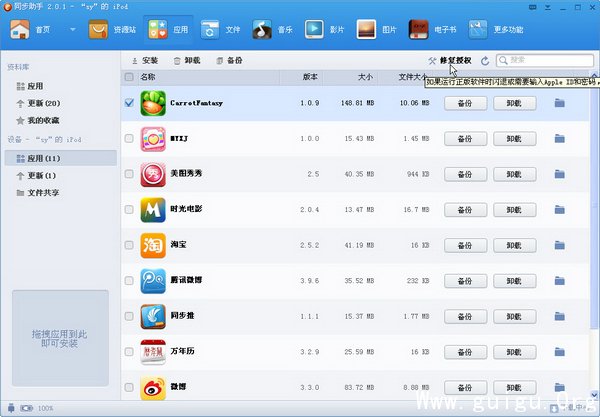
Task: Switch to the 应用 apps section
Action: [x=168, y=29]
